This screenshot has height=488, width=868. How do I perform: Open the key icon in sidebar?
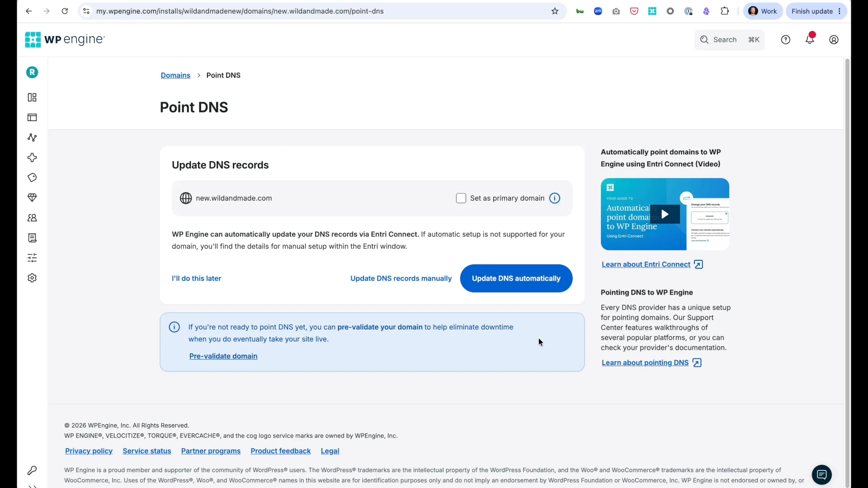(x=32, y=470)
